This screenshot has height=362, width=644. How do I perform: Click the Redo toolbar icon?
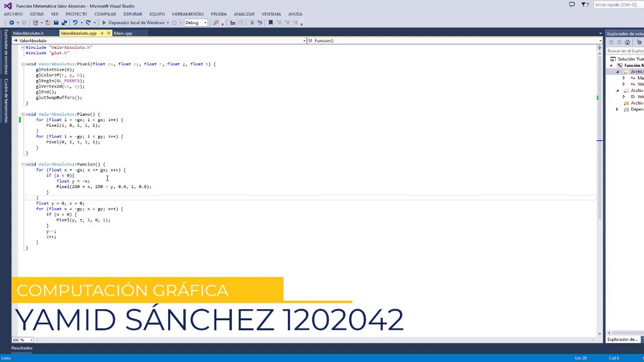tap(88, 23)
